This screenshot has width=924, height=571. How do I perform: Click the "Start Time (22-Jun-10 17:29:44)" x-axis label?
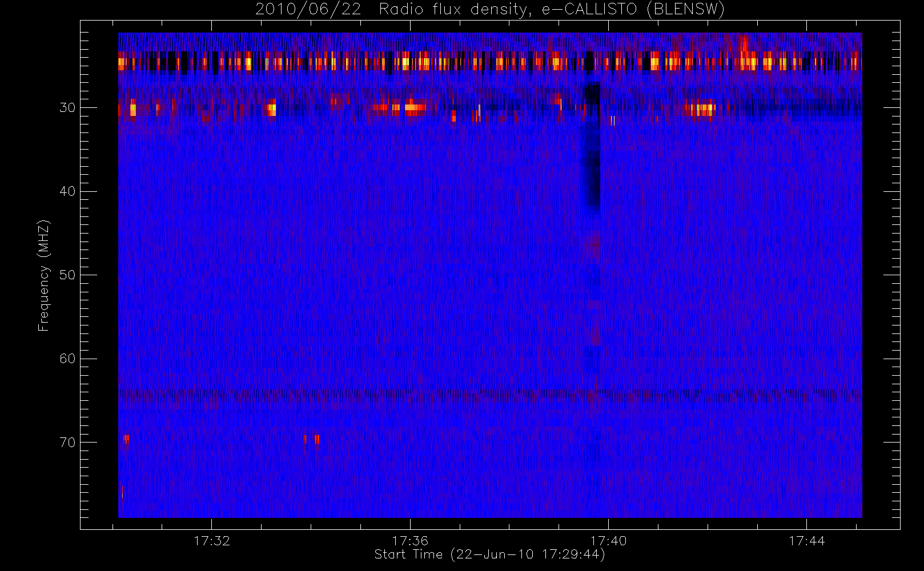point(490,554)
